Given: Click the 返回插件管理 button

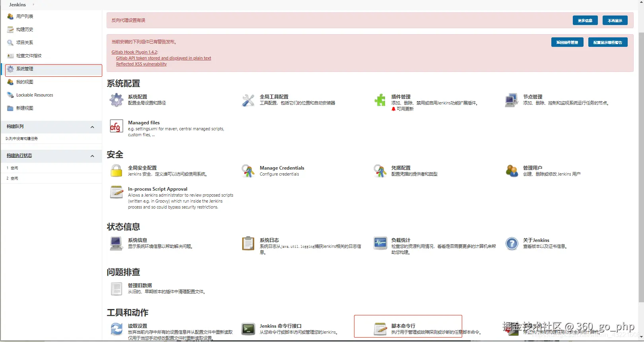Looking at the screenshot, I should (x=567, y=42).
